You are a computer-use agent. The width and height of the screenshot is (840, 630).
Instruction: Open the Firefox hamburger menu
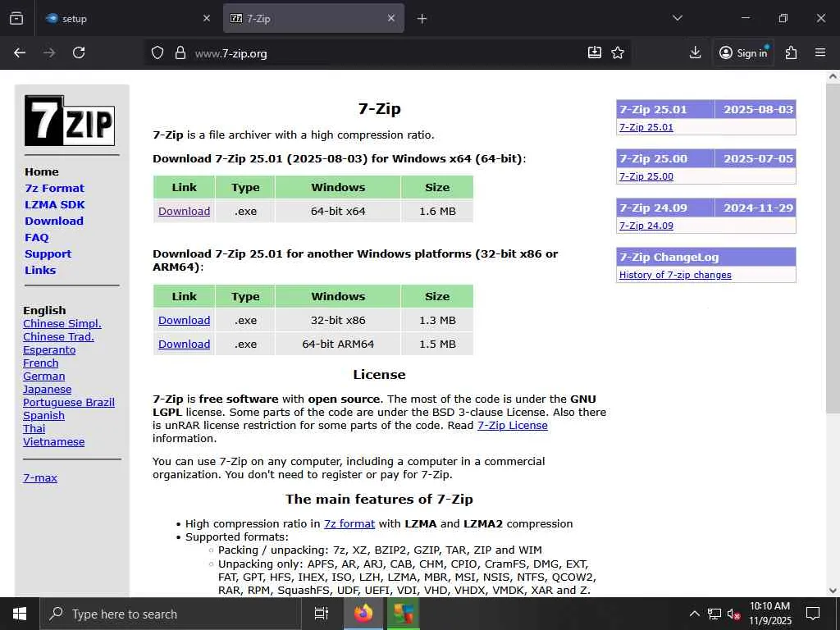point(820,52)
